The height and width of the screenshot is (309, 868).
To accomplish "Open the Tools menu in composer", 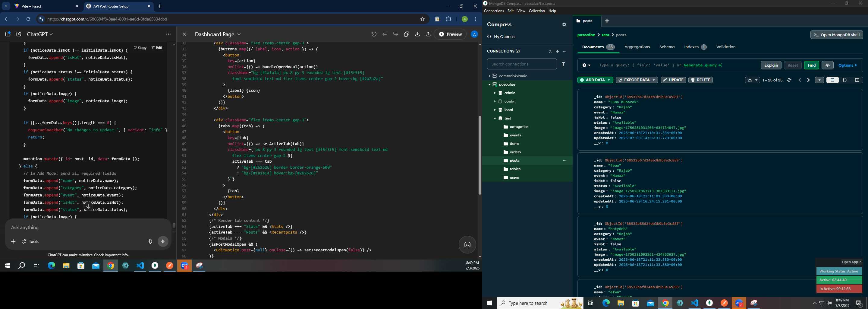I will pos(30,241).
